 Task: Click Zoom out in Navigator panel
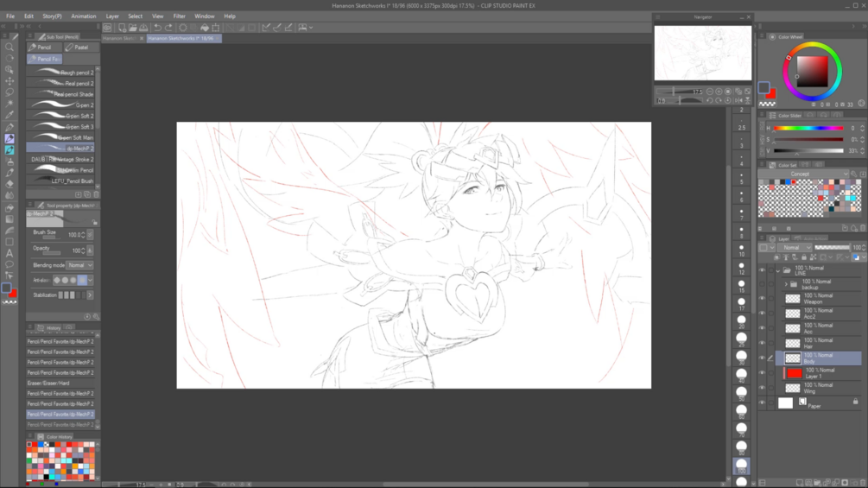[710, 92]
